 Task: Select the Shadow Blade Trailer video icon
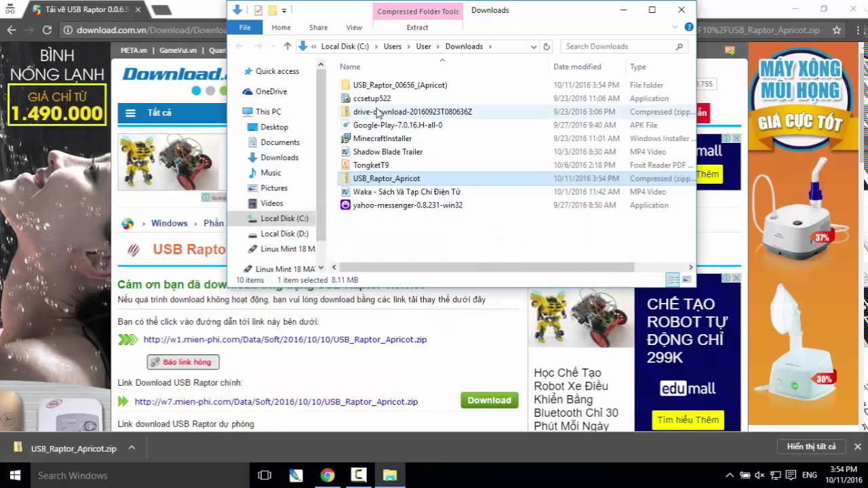[345, 152]
